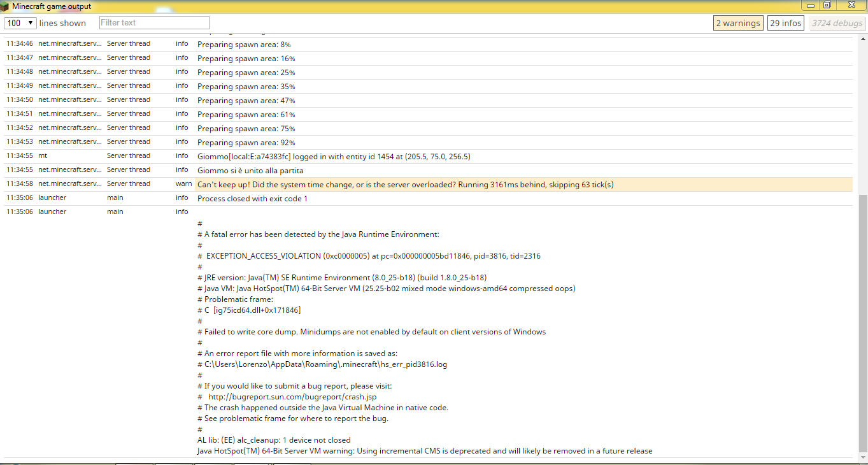Minimize the Minecraft game output window

click(811, 5)
